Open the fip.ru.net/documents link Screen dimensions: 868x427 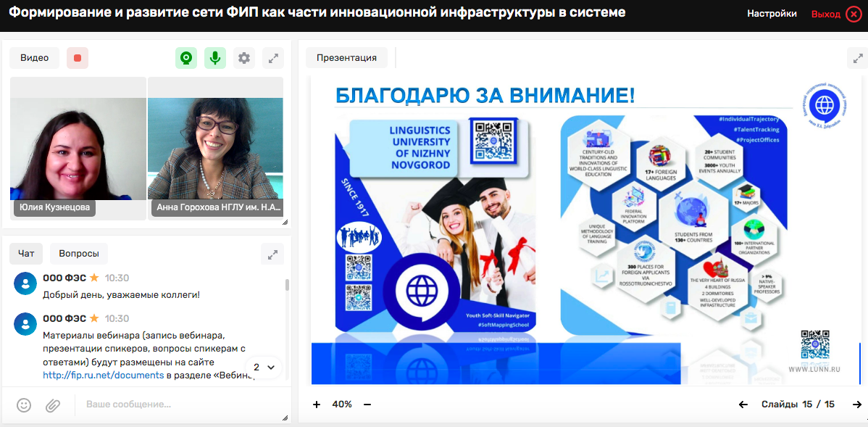pyautogui.click(x=104, y=375)
